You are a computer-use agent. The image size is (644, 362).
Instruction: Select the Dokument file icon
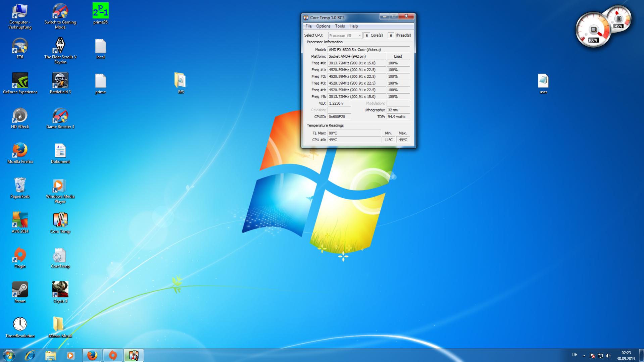click(60, 153)
